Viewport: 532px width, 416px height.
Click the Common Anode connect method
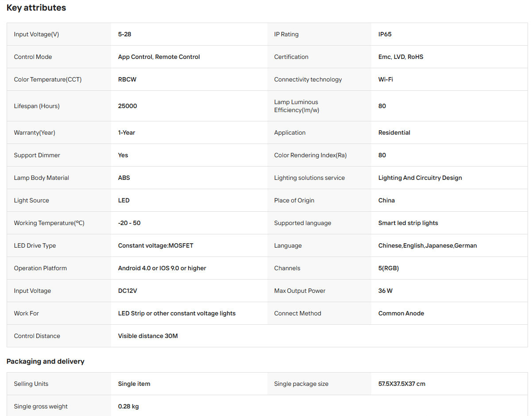click(401, 313)
